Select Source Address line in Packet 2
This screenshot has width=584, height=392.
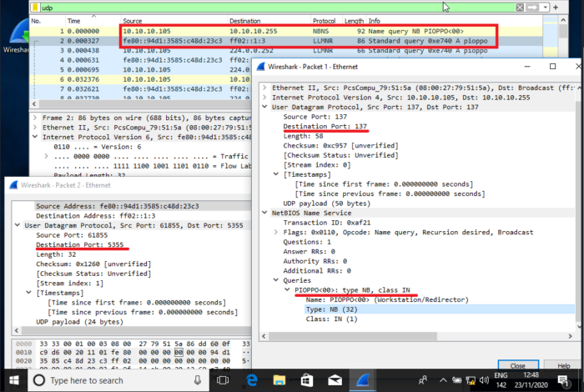[118, 206]
